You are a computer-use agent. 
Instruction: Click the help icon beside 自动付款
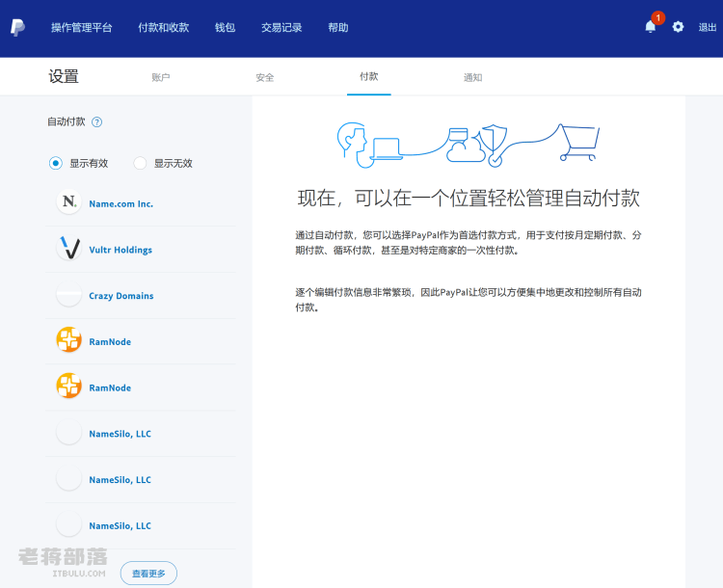click(x=96, y=122)
